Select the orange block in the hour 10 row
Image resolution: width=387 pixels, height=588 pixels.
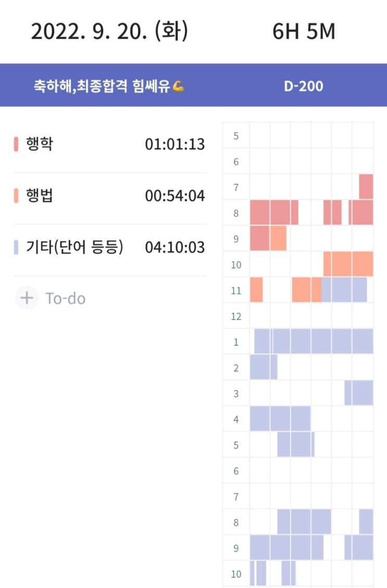click(348, 264)
